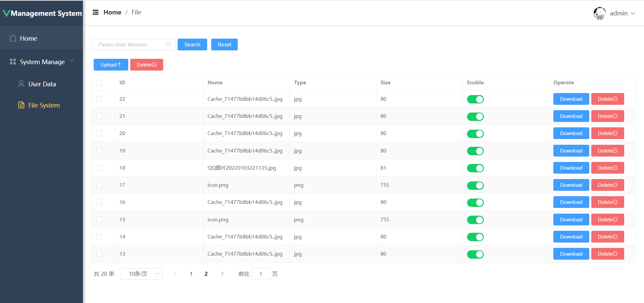
Task: Select page 1 in pagination
Action: pyautogui.click(x=191, y=274)
